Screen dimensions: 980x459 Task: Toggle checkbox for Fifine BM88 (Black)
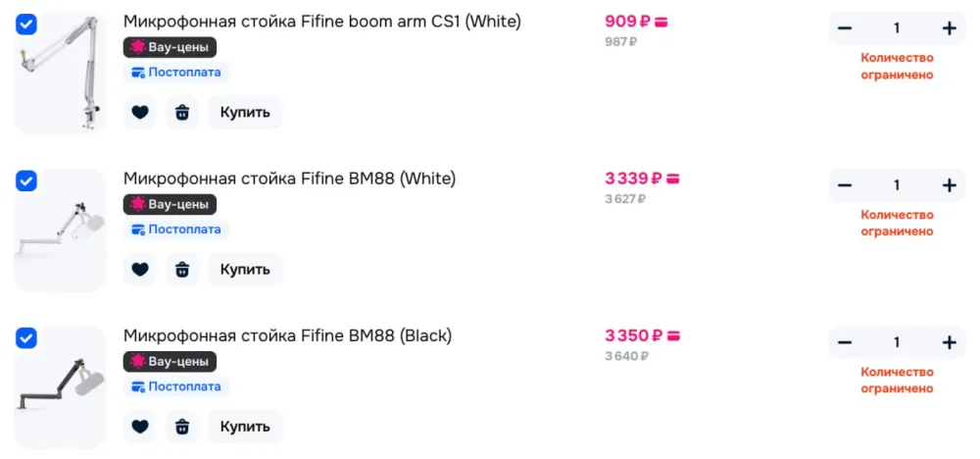pyautogui.click(x=26, y=338)
